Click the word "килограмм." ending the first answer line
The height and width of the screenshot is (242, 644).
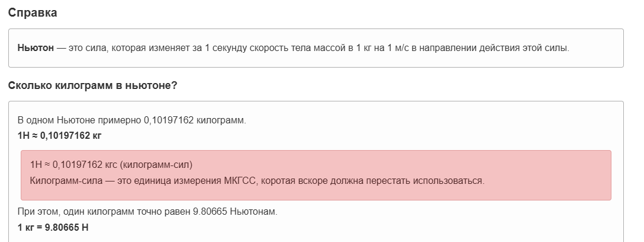[x=221, y=120]
